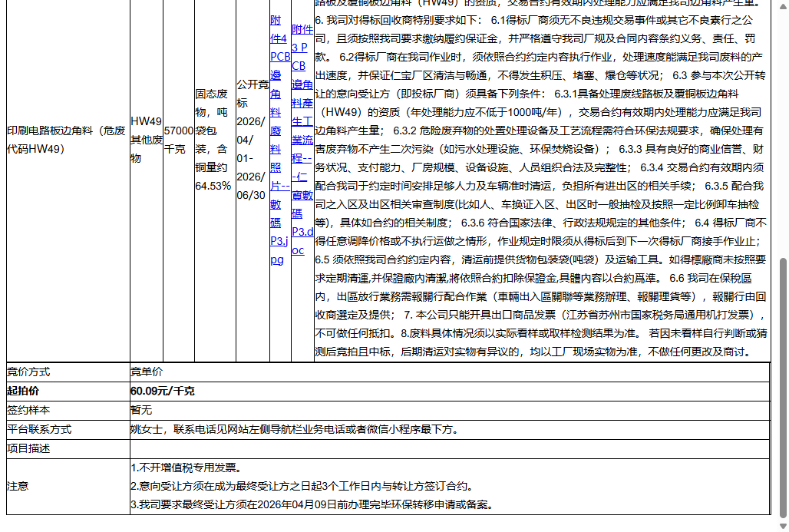789x532 pixels.
Task: Select the 起拍价 row label
Action: [23, 392]
